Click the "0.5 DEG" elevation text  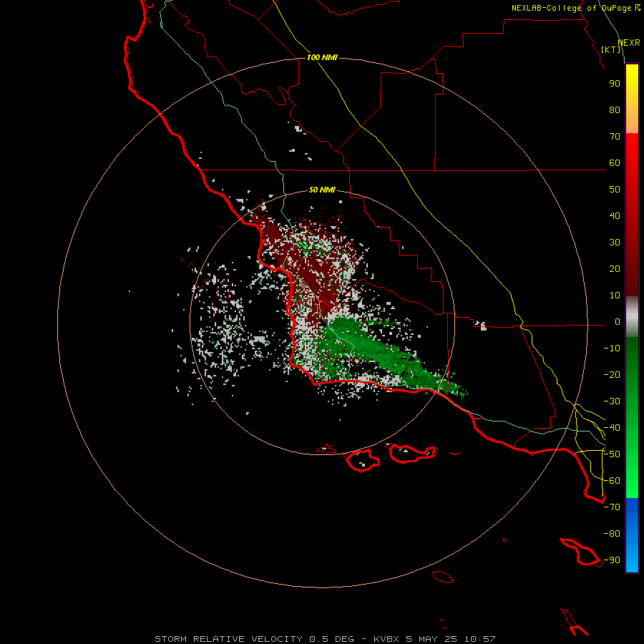point(331,639)
